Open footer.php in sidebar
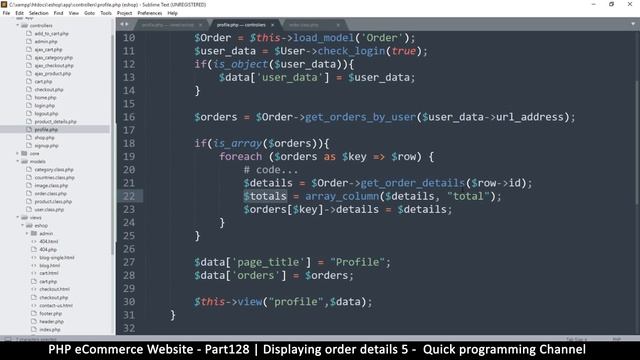 click(x=51, y=313)
